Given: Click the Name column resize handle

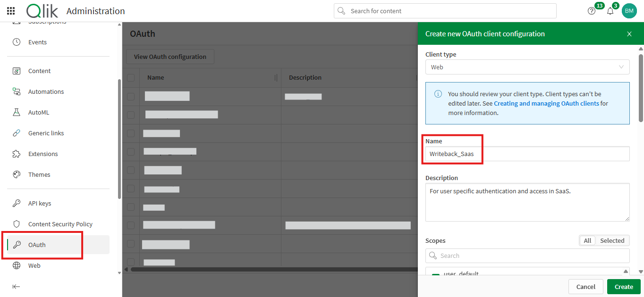Looking at the screenshot, I should click(276, 78).
